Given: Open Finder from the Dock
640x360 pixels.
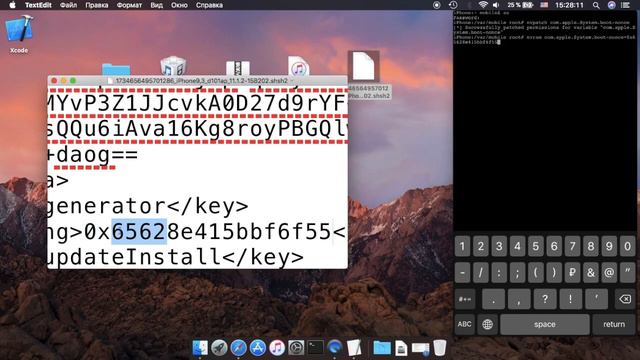Looking at the screenshot, I should click(200, 348).
